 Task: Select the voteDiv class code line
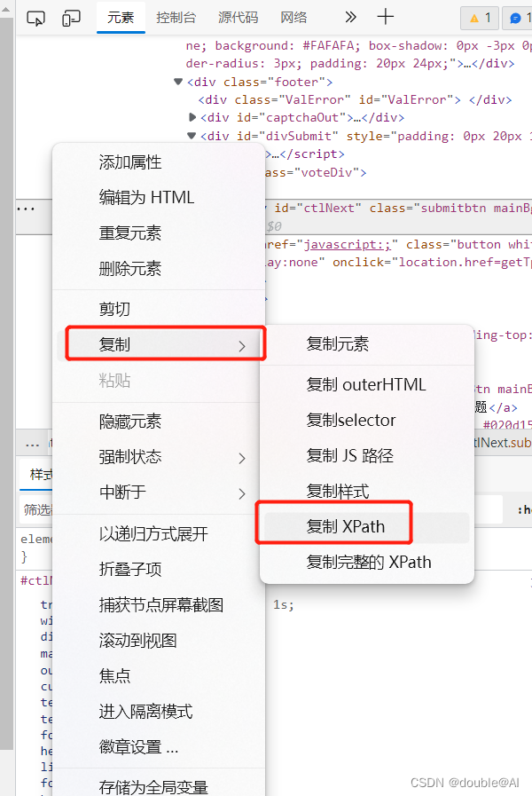(x=316, y=173)
